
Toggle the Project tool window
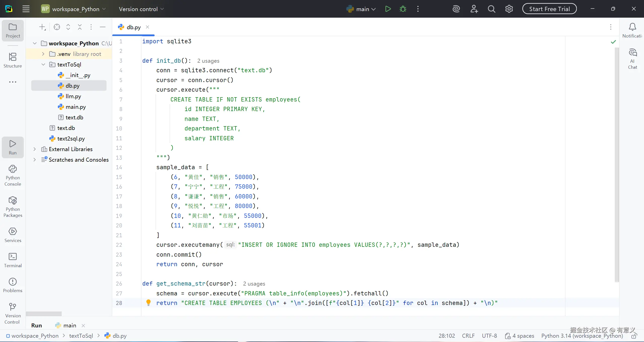[x=13, y=30]
